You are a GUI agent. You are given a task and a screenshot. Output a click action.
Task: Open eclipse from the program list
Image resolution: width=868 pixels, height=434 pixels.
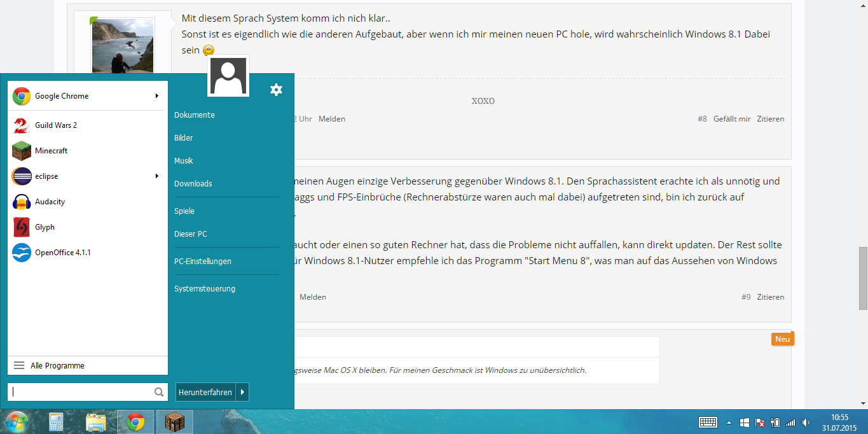coord(87,176)
